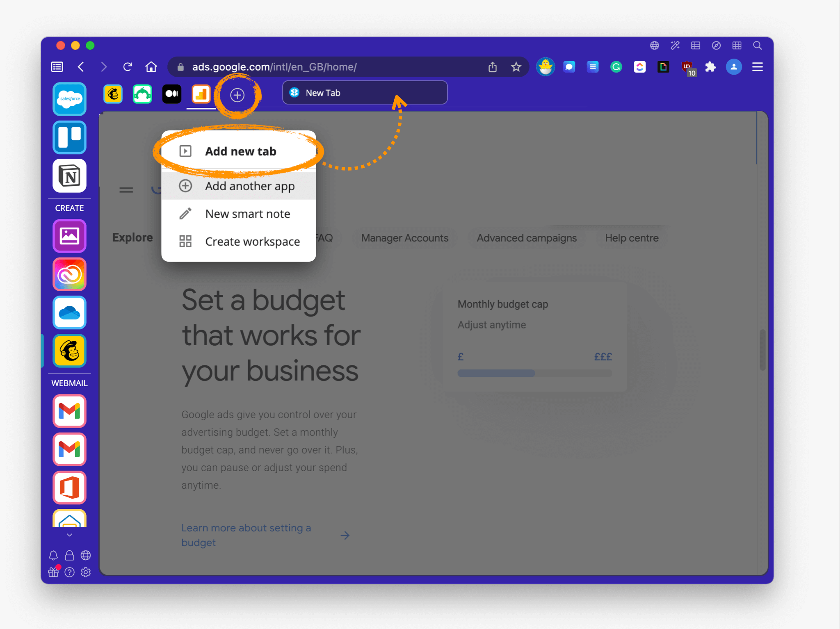The width and height of the screenshot is (840, 629).
Task: Toggle the sidebar panel icon in toolbar
Action: (x=57, y=67)
